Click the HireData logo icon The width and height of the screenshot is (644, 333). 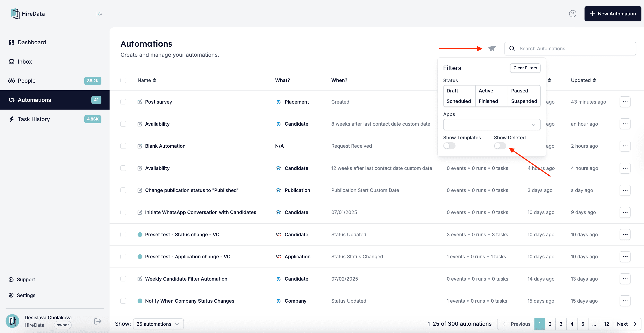point(15,14)
